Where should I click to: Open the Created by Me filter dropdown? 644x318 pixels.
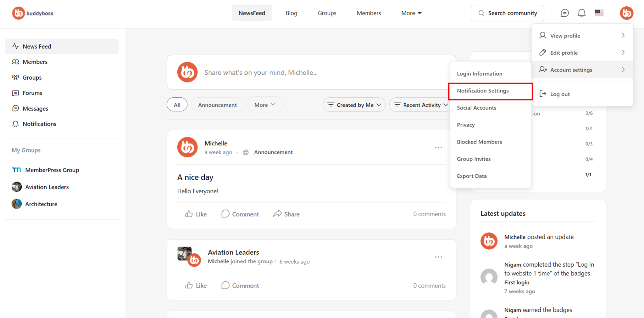tap(354, 105)
